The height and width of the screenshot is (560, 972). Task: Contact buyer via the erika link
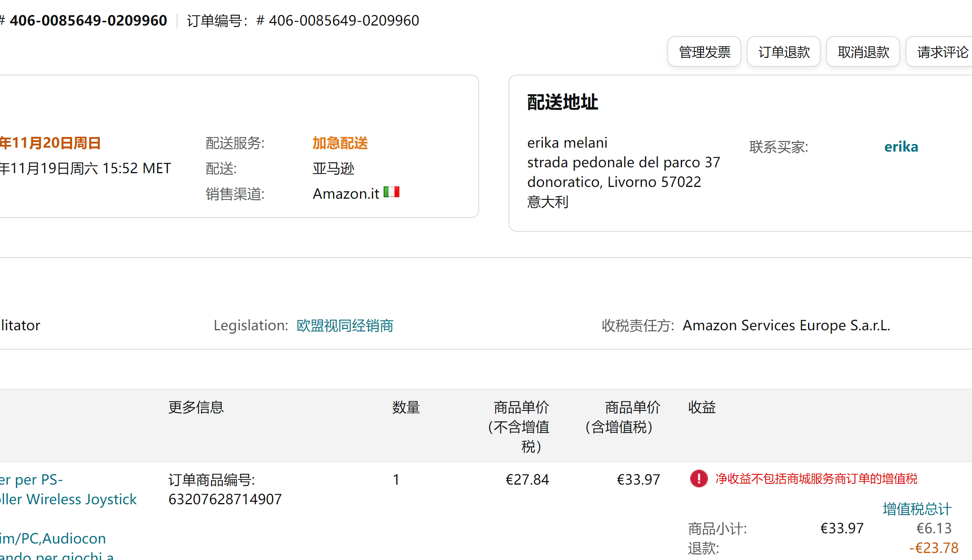(901, 147)
